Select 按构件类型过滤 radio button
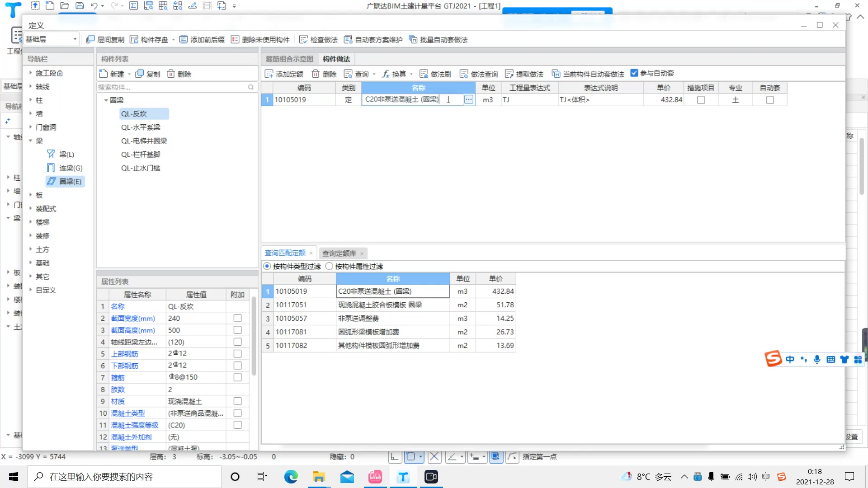The height and width of the screenshot is (488, 868). click(x=267, y=266)
